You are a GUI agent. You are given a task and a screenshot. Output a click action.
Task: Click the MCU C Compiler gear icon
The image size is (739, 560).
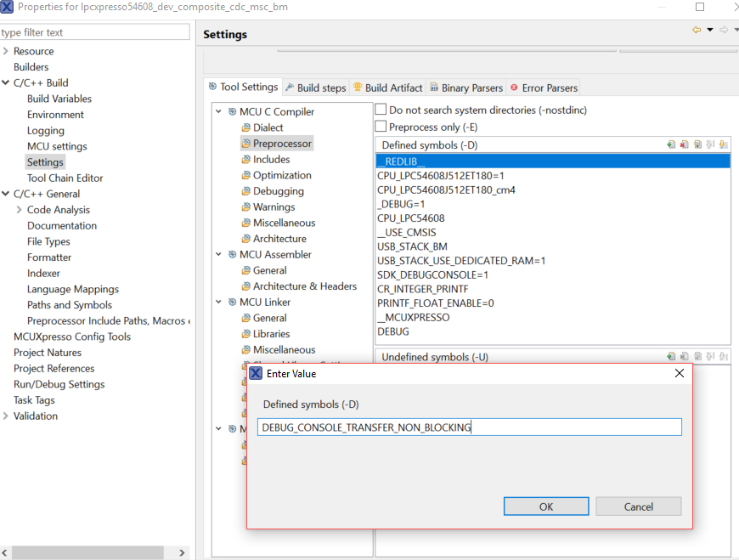[233, 111]
